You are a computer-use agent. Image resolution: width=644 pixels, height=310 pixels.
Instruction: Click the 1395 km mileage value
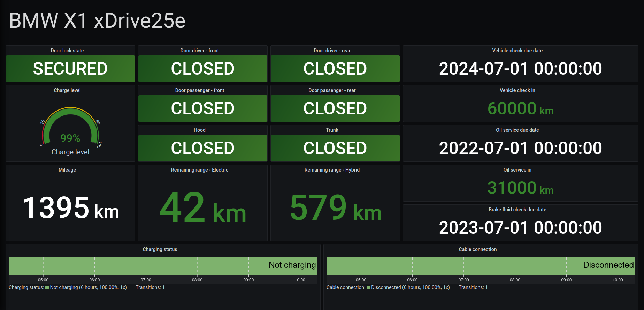click(71, 208)
